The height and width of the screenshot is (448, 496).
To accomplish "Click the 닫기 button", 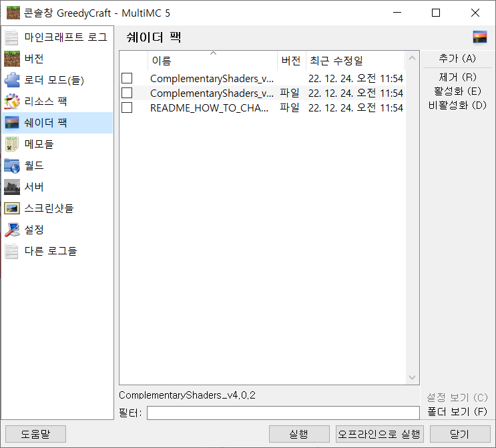I will tap(460, 434).
